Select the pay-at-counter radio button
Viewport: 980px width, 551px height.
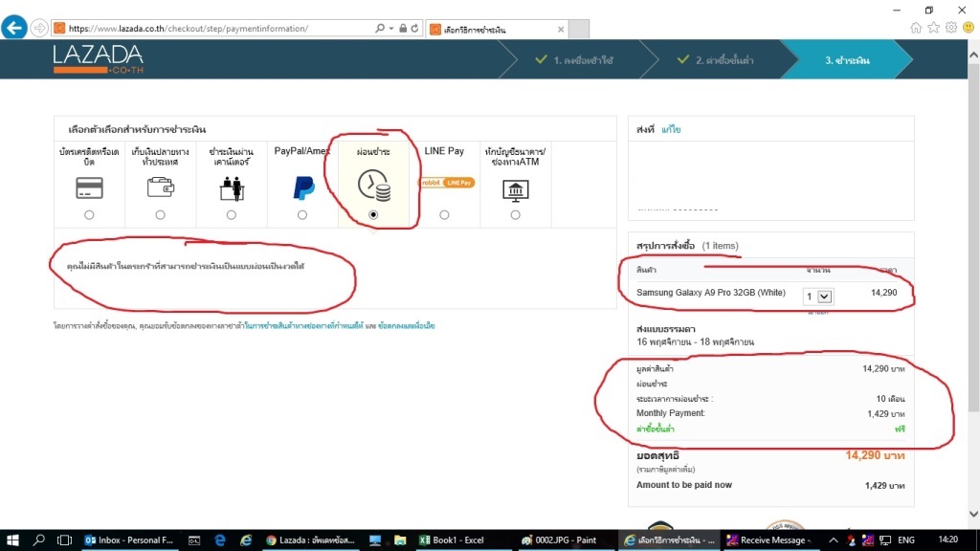coord(232,215)
